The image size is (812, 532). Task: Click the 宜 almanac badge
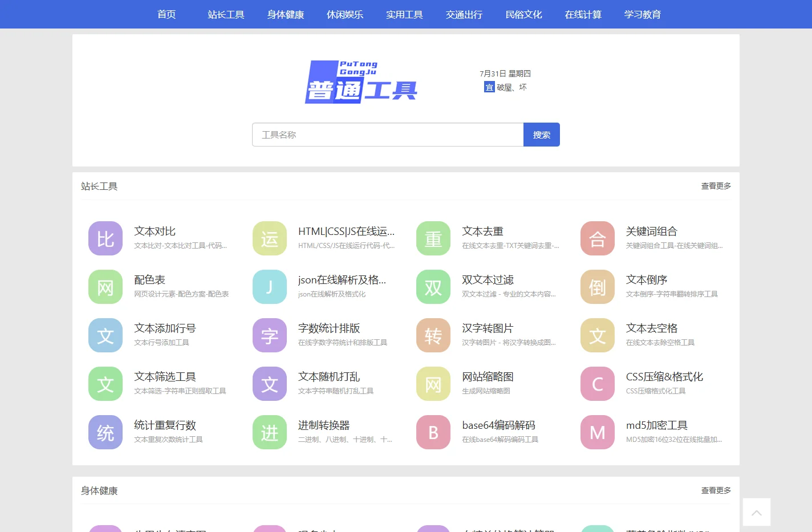coord(489,87)
